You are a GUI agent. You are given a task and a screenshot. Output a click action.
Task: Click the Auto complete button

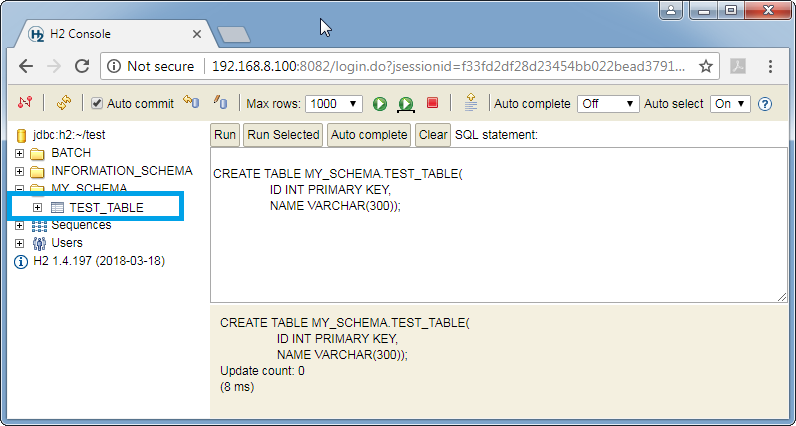coord(369,135)
